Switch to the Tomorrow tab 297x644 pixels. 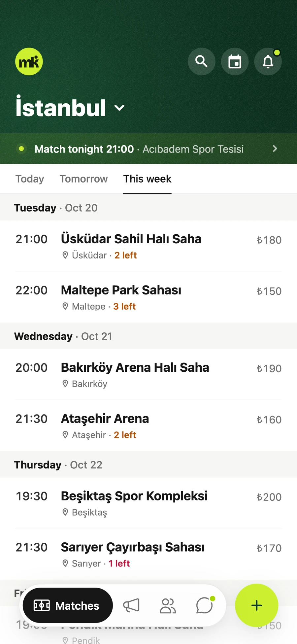click(x=83, y=179)
